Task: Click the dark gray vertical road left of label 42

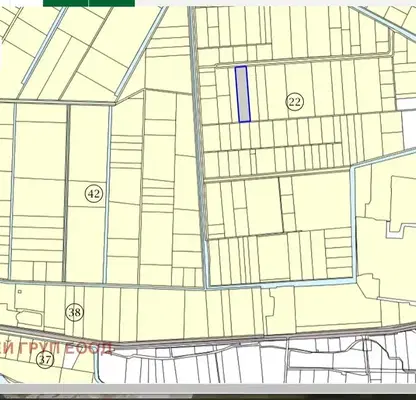Action: click(66, 193)
